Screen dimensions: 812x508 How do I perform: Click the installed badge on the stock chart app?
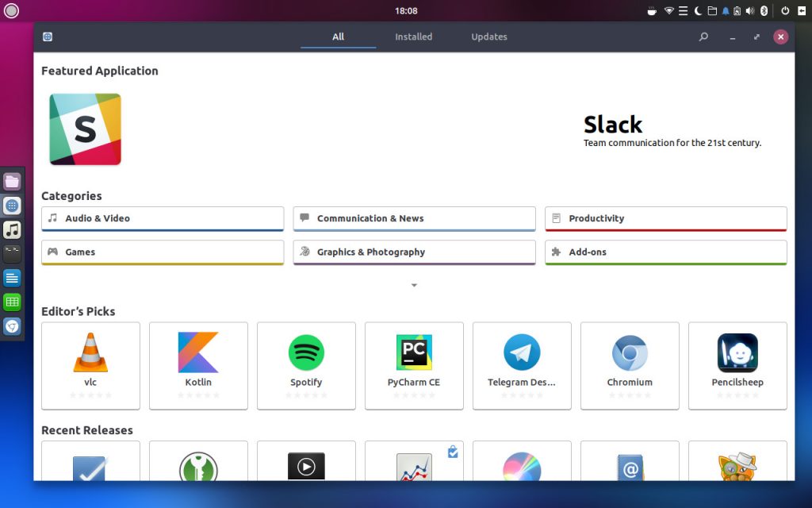pos(453,452)
